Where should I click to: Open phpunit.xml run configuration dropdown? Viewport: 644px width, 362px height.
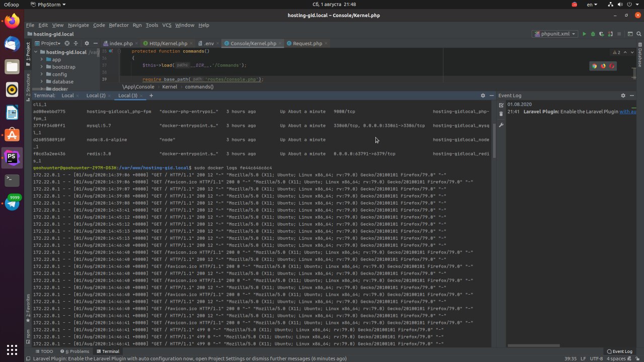[554, 34]
